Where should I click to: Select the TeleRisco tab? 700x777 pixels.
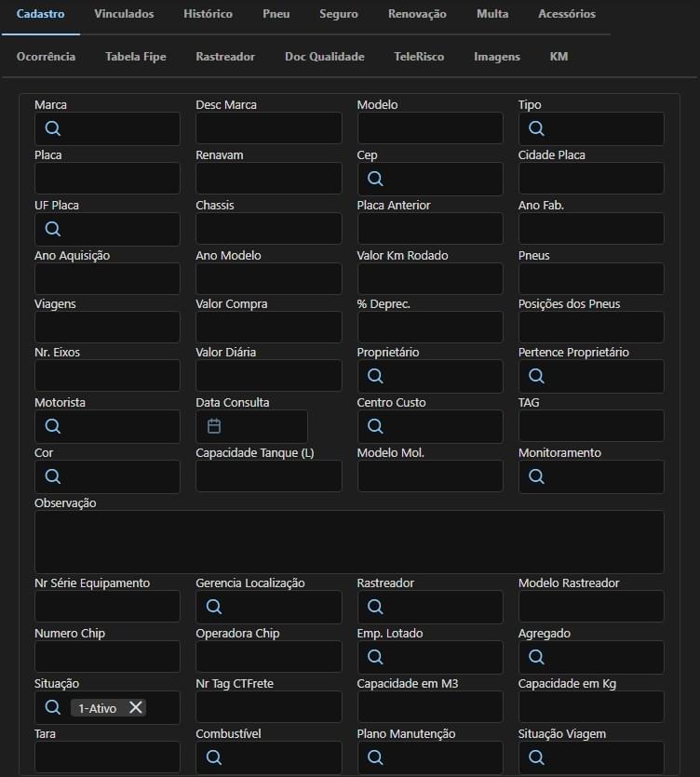(x=419, y=57)
